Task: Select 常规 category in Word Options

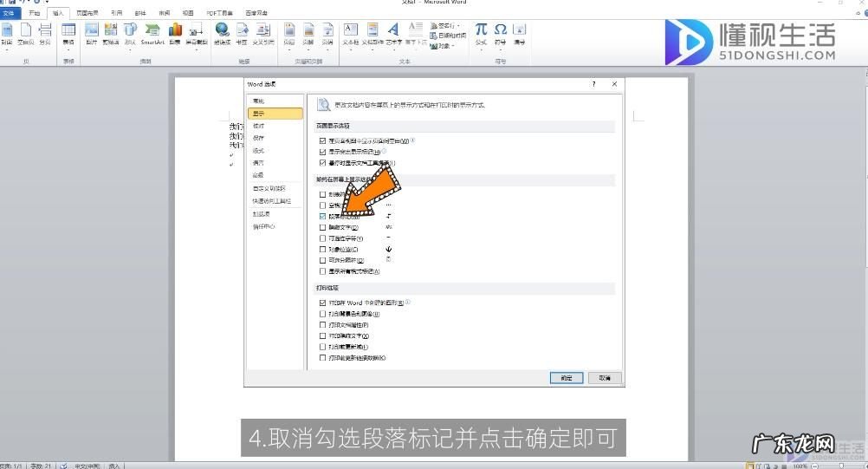Action: [275, 101]
